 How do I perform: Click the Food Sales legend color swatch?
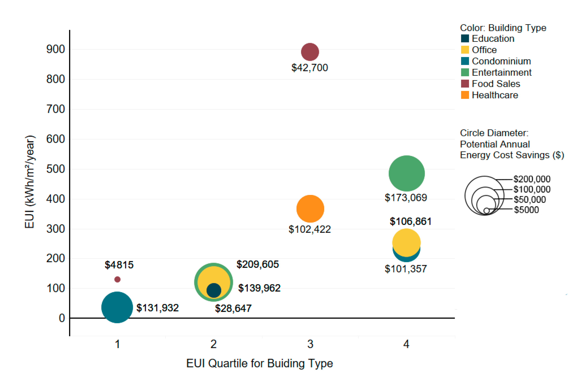coord(465,84)
